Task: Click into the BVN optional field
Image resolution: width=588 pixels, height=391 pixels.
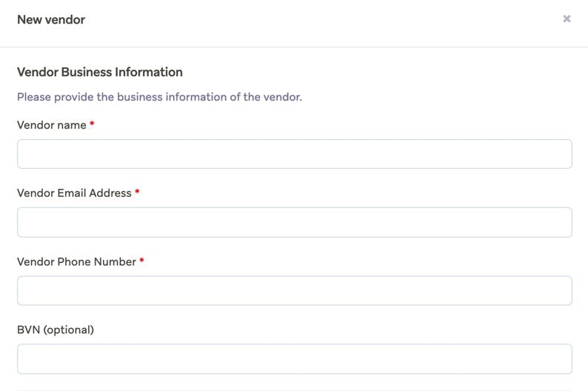Action: 294,359
